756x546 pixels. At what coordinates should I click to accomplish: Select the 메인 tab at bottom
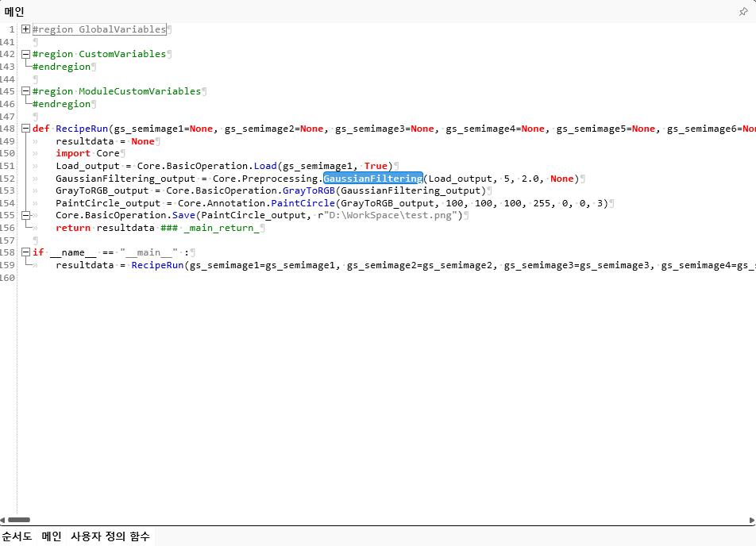pyautogui.click(x=52, y=536)
